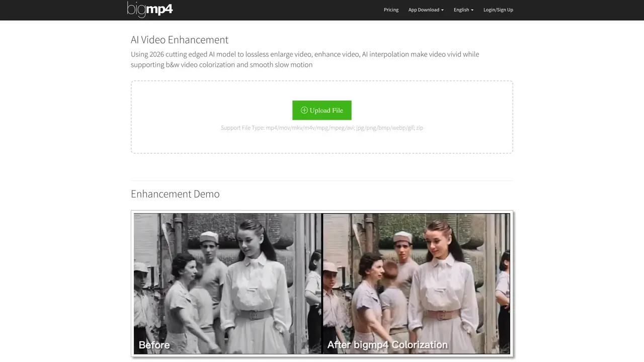The image size is (644, 362).
Task: Click the bigmp4 logo
Action: 150,9
